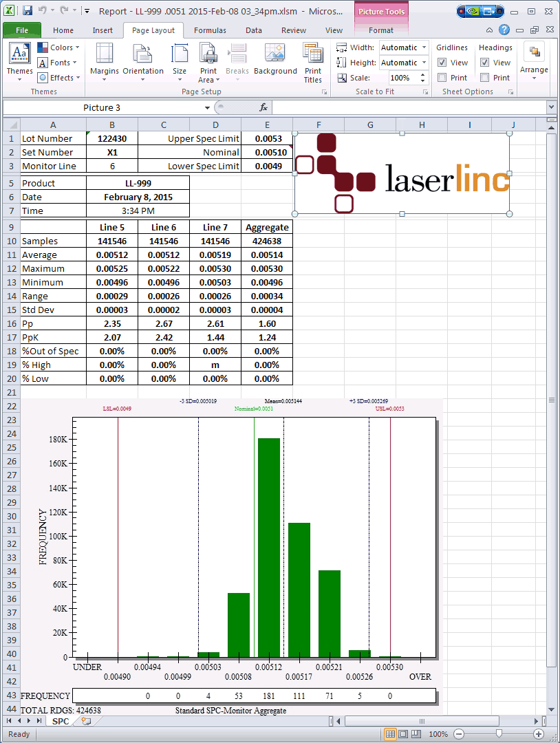This screenshot has width=560, height=743.
Task: Set a sheet Background image
Action: tap(275, 61)
